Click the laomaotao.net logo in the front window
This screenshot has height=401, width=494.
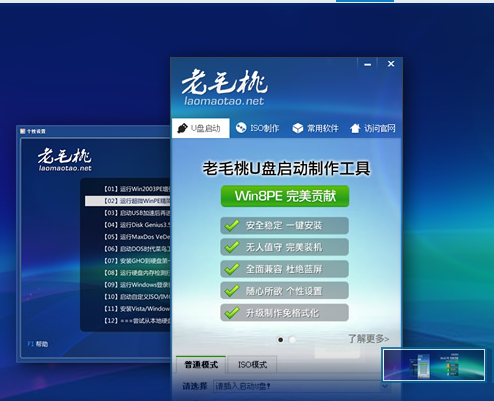click(224, 87)
